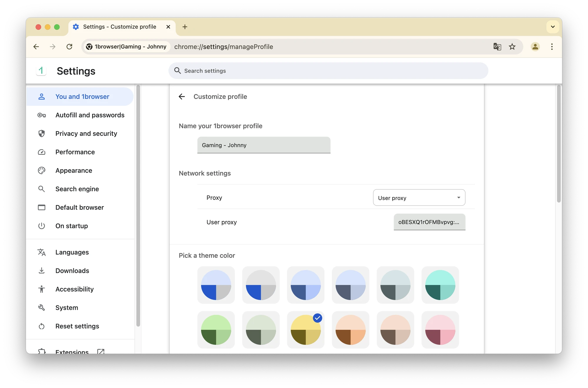Image resolution: width=588 pixels, height=388 pixels.
Task: Click the palette icon for Appearance
Action: click(x=41, y=171)
